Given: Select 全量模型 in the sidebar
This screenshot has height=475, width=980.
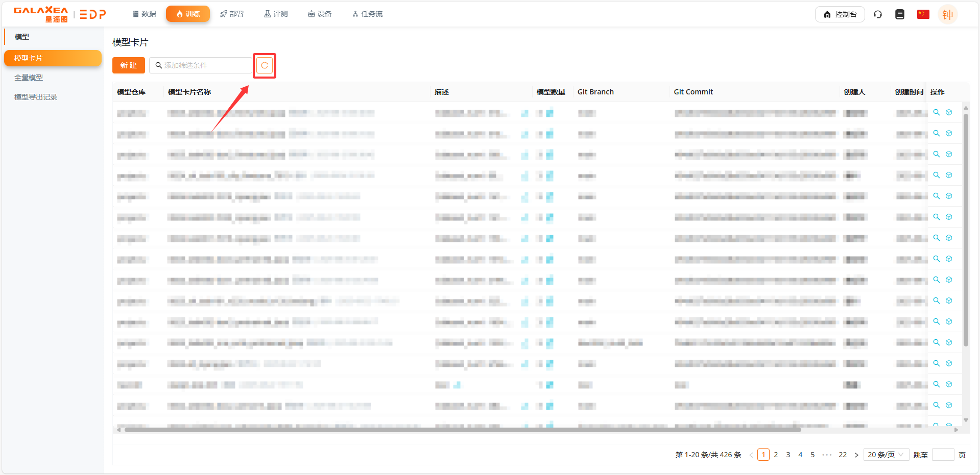Looking at the screenshot, I should click(x=29, y=78).
